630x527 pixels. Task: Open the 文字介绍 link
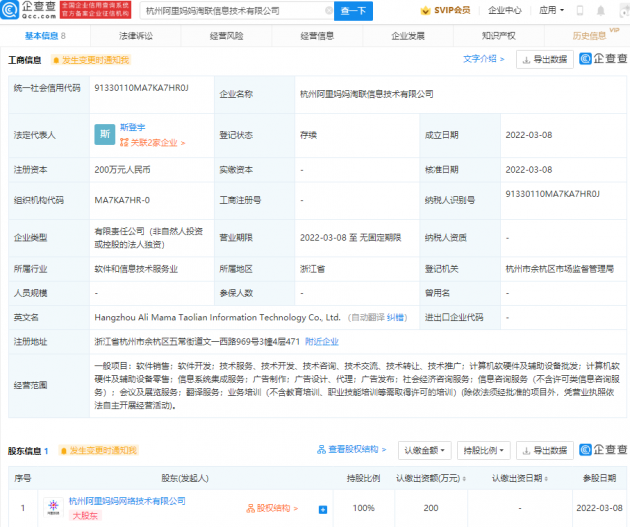point(484,59)
